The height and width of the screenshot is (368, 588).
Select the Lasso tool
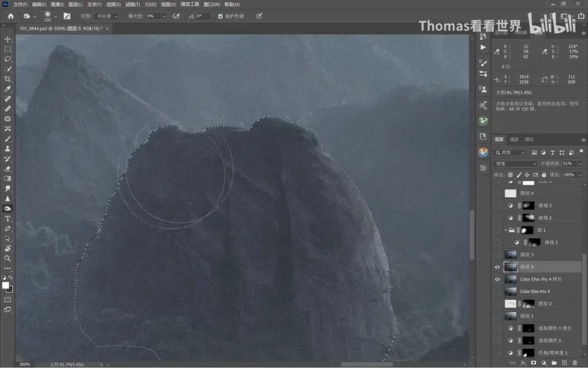pyautogui.click(x=8, y=59)
